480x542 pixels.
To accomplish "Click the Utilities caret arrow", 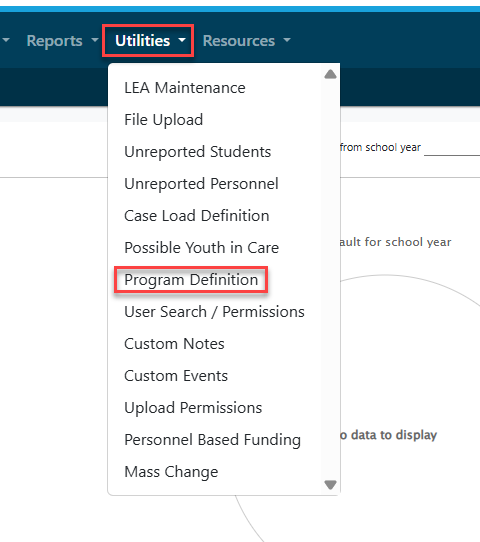I will [182, 41].
